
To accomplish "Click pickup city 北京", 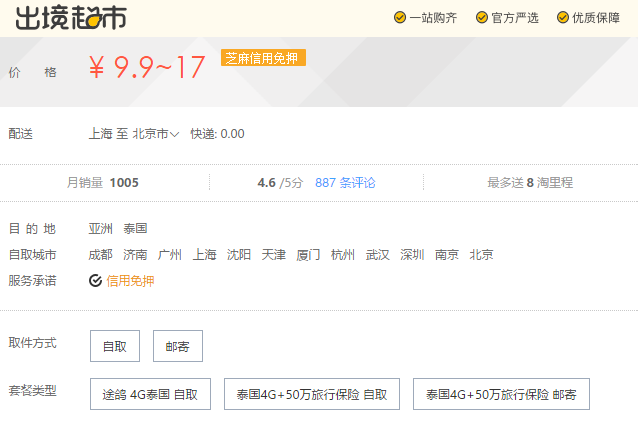I will pyautogui.click(x=481, y=254).
